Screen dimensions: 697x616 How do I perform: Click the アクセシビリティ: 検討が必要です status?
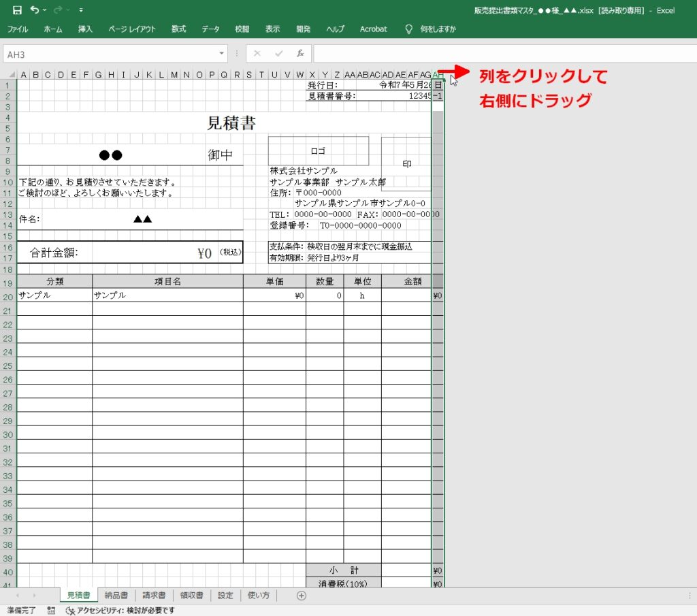pyautogui.click(x=120, y=611)
